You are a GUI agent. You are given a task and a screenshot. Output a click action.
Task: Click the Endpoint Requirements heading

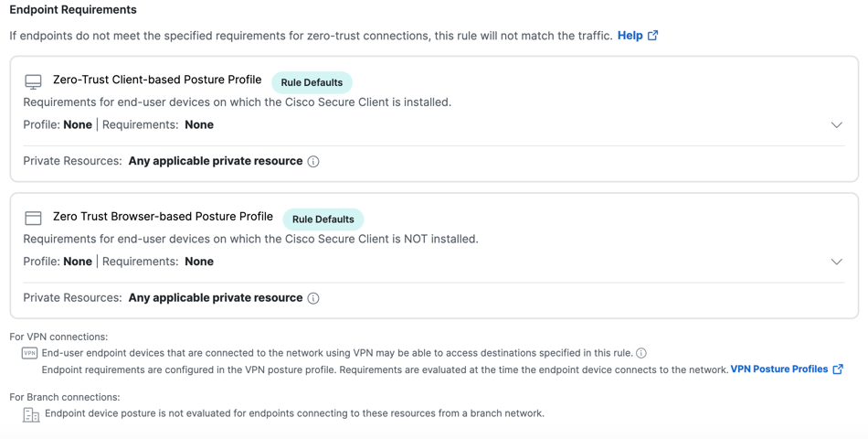click(x=73, y=10)
